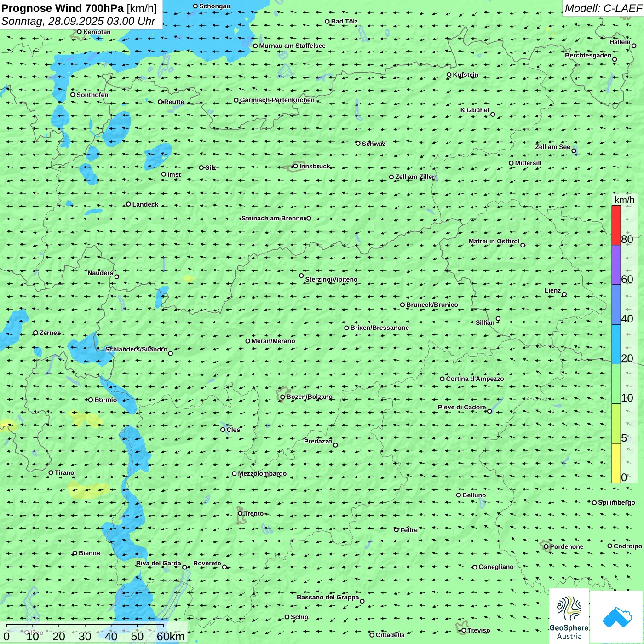Click the blue cloud-arrow logo
Viewport: 644px width, 644px height.
pyautogui.click(x=617, y=617)
